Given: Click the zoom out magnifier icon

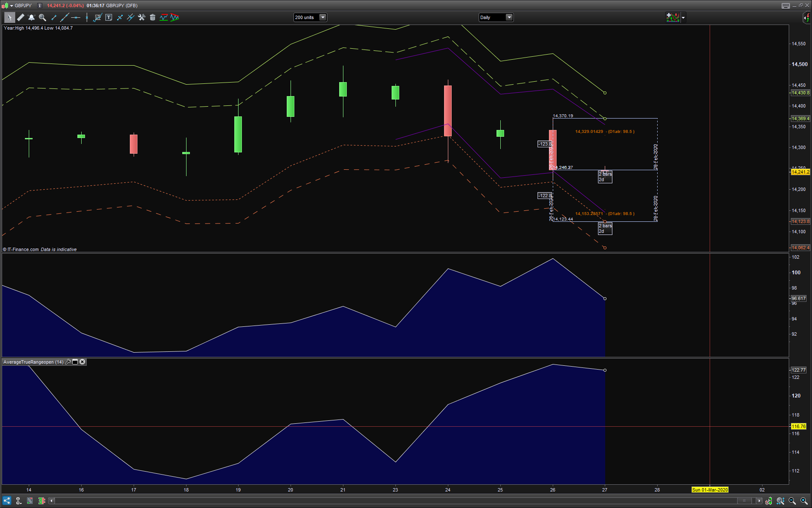Looking at the screenshot, I should [x=792, y=501].
